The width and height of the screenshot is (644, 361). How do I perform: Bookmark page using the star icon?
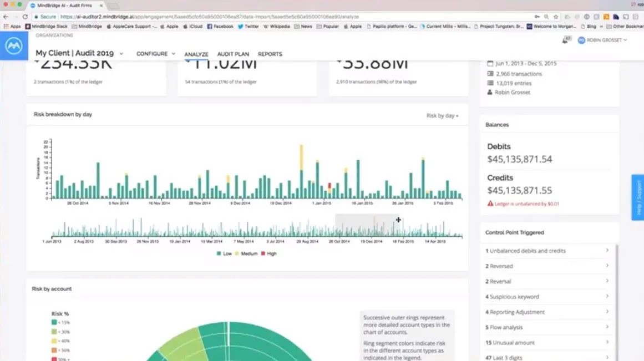point(556,17)
